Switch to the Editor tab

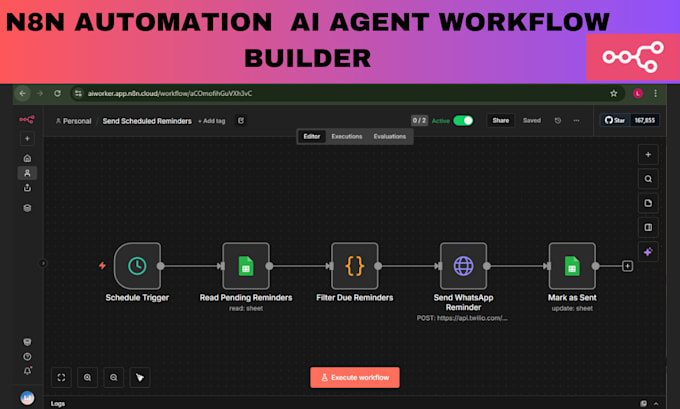[x=311, y=136]
